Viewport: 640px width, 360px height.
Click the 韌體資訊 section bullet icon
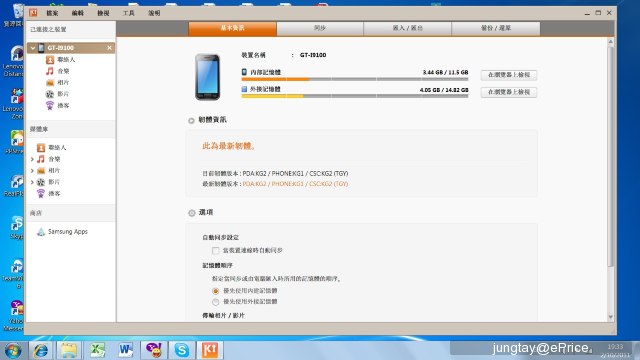pos(191,120)
